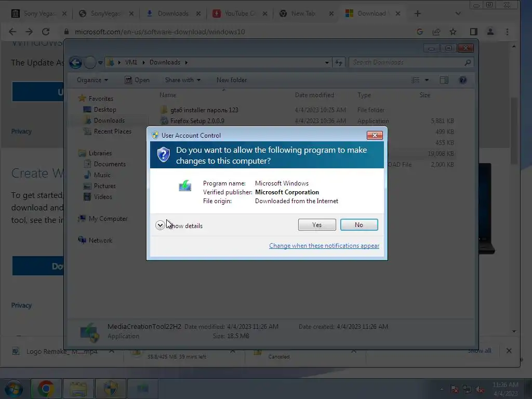Click New folder in Explorer toolbar
532x399 pixels.
(232, 80)
